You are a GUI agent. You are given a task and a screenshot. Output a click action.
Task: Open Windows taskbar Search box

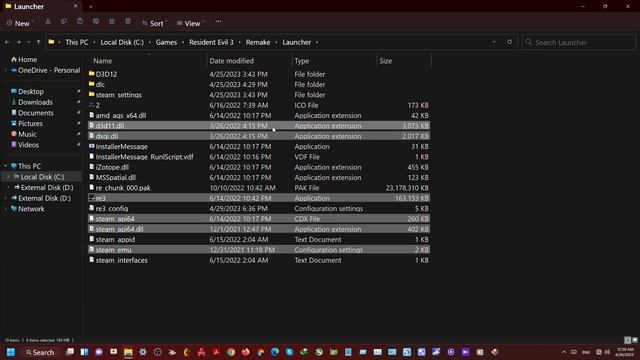click(x=40, y=352)
